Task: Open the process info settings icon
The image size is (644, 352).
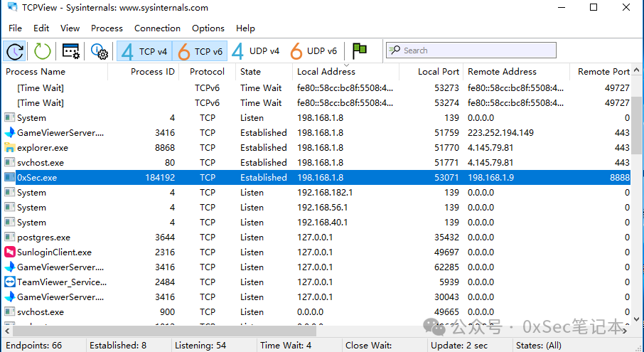Action: click(x=99, y=51)
